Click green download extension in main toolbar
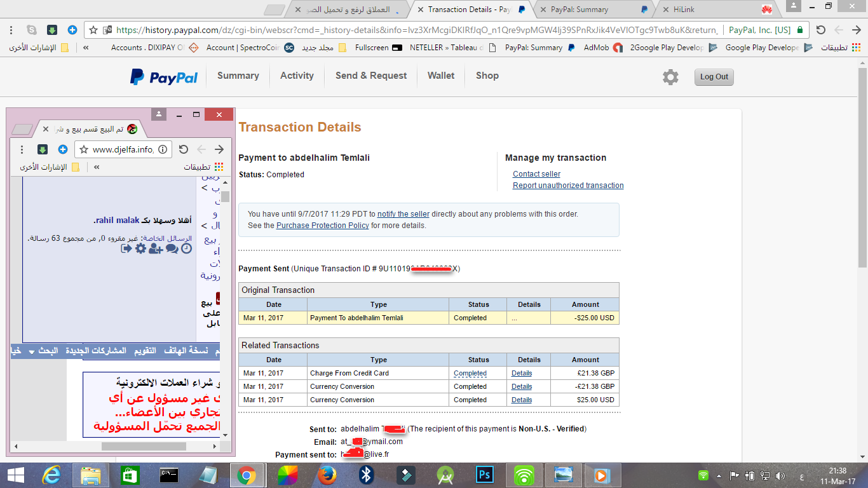The image size is (868, 488). click(52, 30)
